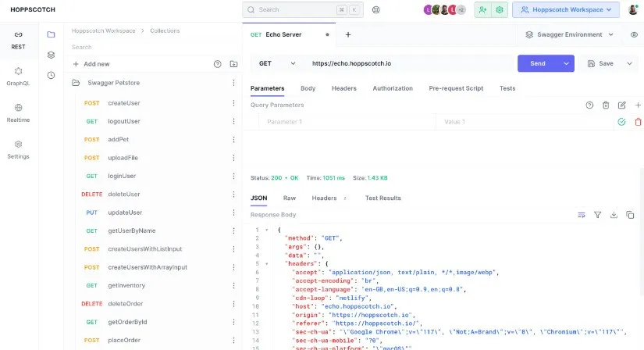Screen dimensions: 644x350
Task: Filter the response body
Action: pyautogui.click(x=598, y=215)
